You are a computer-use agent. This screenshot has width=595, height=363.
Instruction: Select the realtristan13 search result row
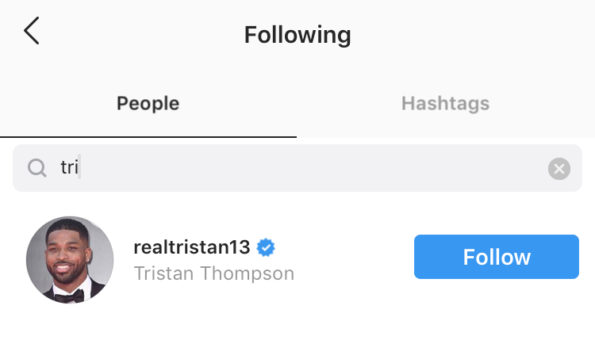298,260
